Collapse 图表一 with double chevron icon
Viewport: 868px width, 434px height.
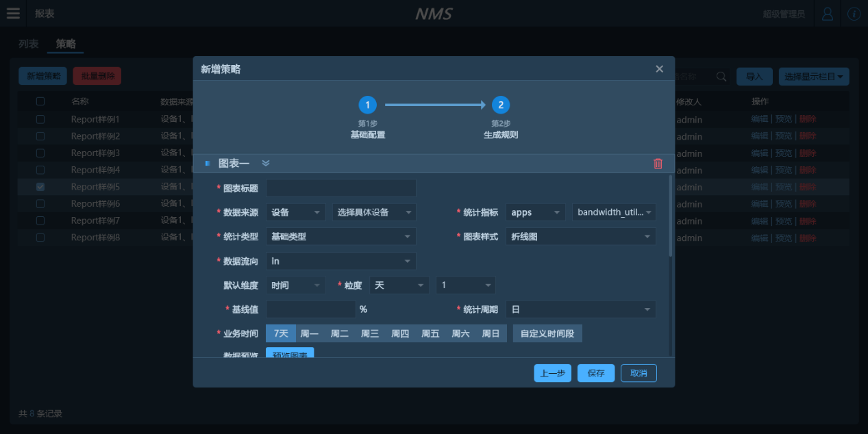pyautogui.click(x=266, y=164)
